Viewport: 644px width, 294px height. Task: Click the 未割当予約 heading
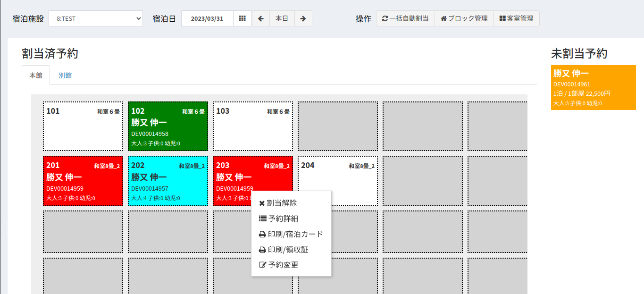click(579, 54)
